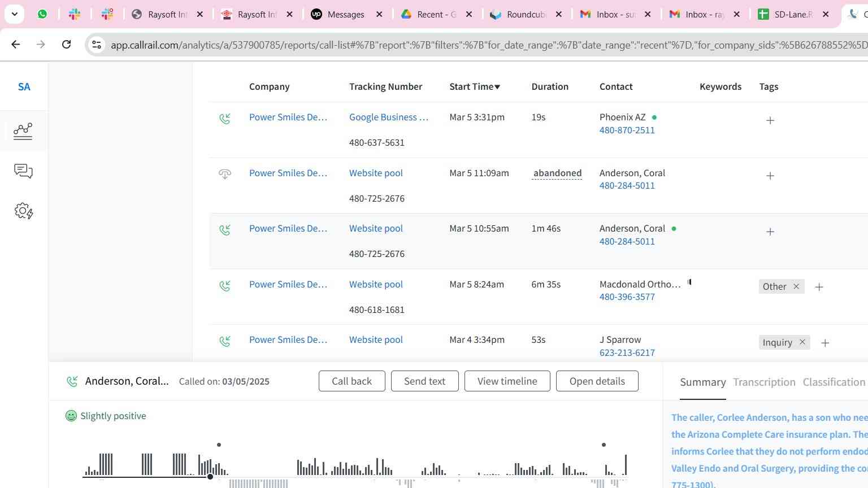Click the SA account initials
This screenshot has height=488, width=868.
click(x=24, y=87)
